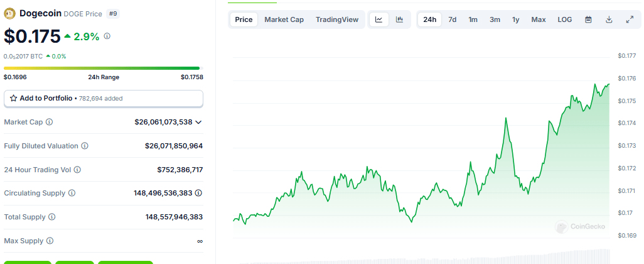Open the calendar date range picker

point(588,19)
